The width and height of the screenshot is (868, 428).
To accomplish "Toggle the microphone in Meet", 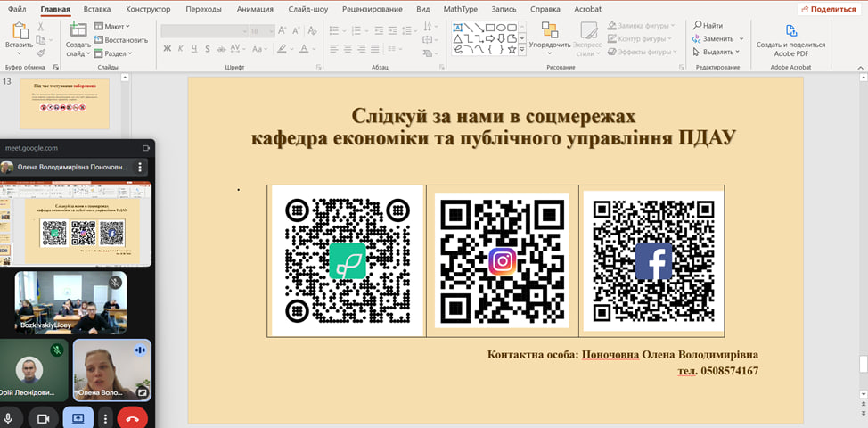I will (x=10, y=417).
